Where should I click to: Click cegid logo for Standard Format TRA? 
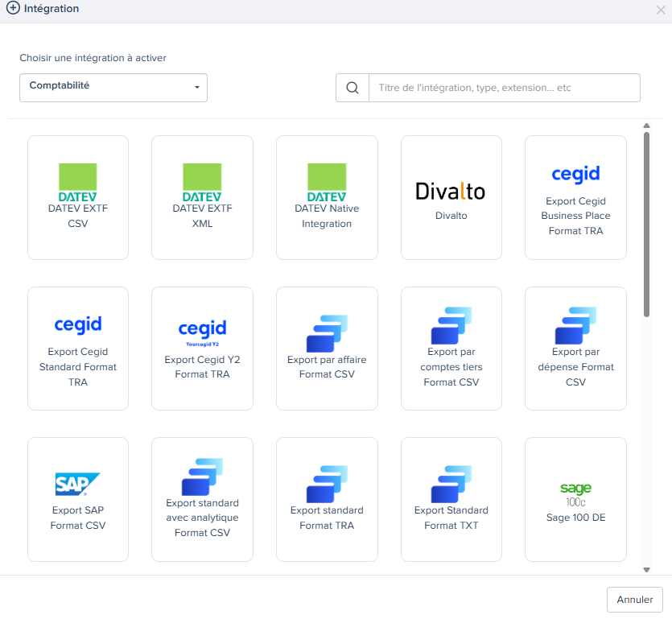[x=78, y=324]
